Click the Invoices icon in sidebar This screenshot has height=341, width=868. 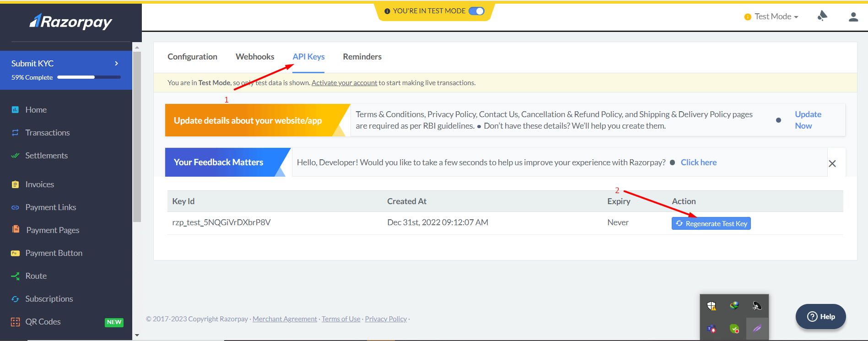[15, 184]
